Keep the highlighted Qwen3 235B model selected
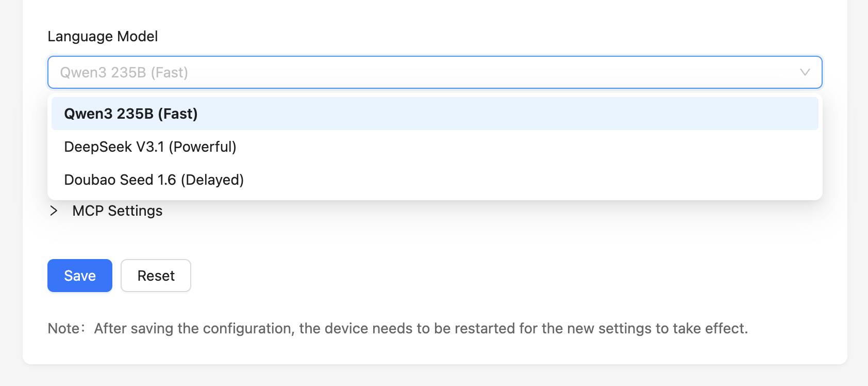 point(131,114)
